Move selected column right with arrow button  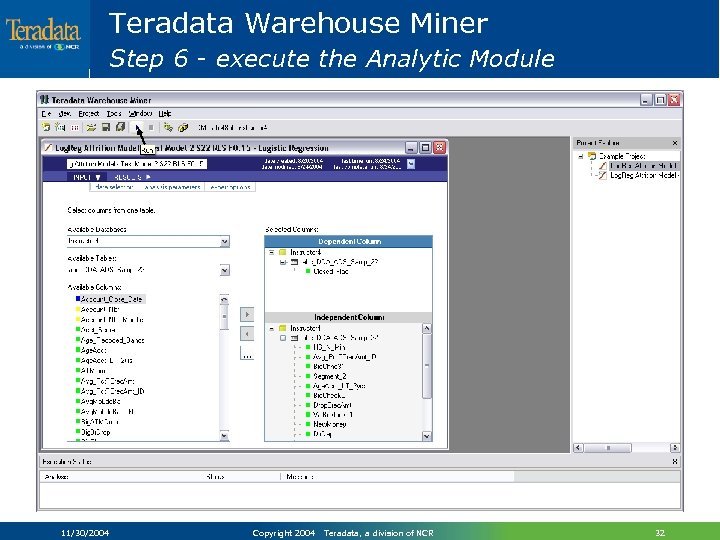(x=247, y=315)
